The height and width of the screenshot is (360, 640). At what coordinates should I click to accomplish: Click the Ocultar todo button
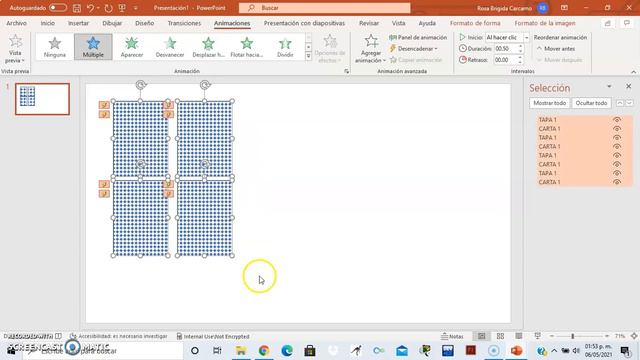pos(591,103)
